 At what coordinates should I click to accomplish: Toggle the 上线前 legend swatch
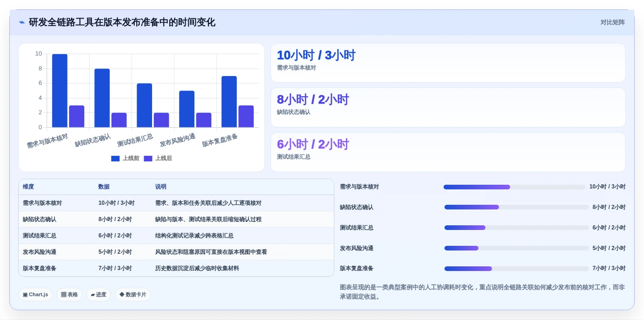tap(115, 159)
